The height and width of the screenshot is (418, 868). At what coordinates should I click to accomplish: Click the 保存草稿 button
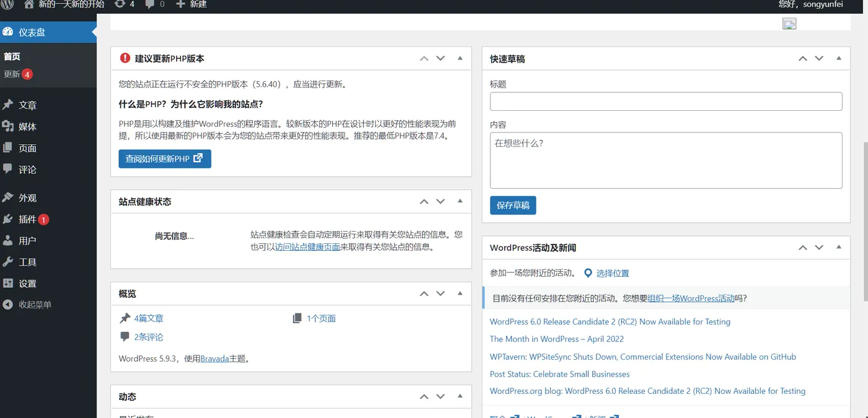(513, 206)
